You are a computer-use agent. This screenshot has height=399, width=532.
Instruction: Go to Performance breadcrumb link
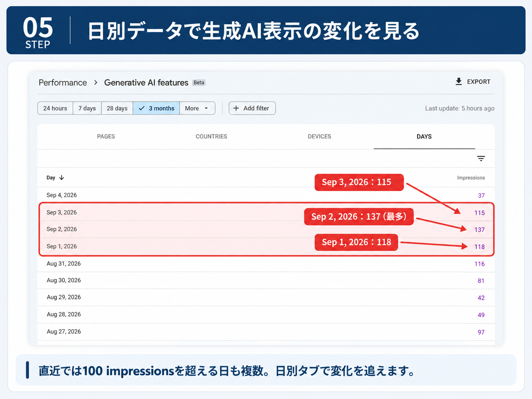coord(63,83)
